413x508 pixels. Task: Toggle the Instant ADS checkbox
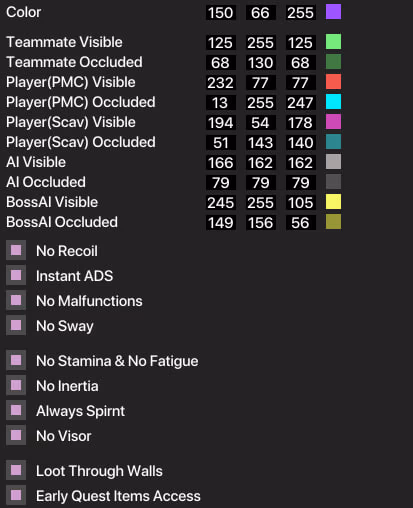click(x=16, y=275)
